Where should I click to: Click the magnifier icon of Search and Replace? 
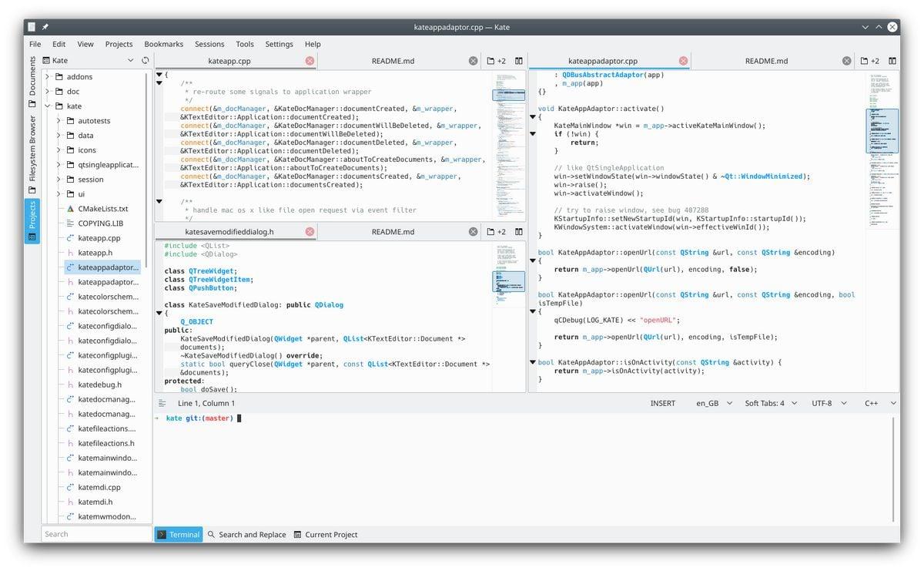[x=211, y=535]
